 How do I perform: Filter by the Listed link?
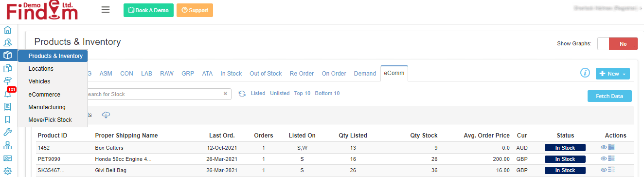258,93
